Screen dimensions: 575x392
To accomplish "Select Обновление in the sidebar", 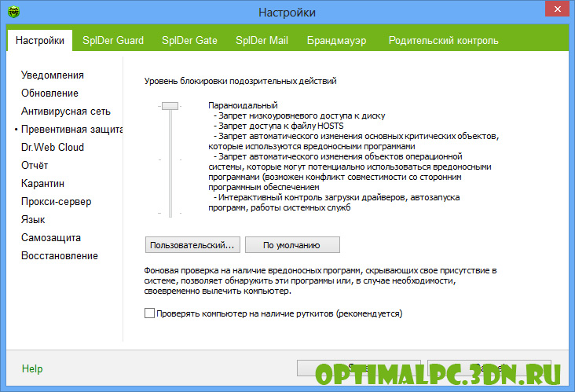I will coord(49,93).
